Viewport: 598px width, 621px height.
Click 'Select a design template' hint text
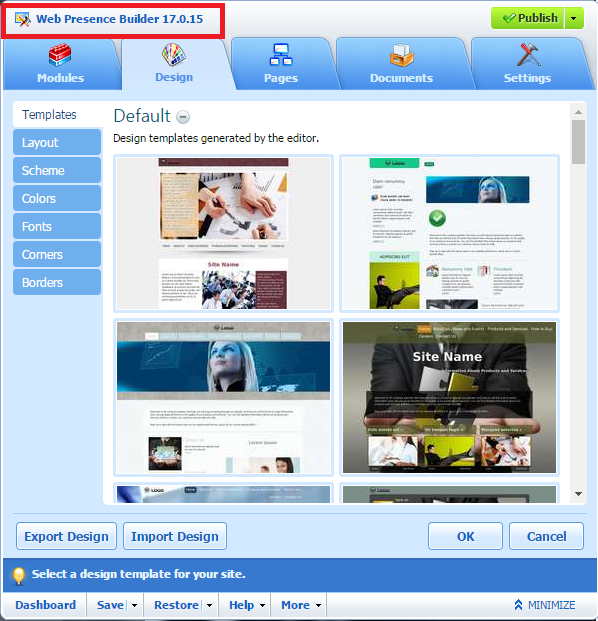139,574
